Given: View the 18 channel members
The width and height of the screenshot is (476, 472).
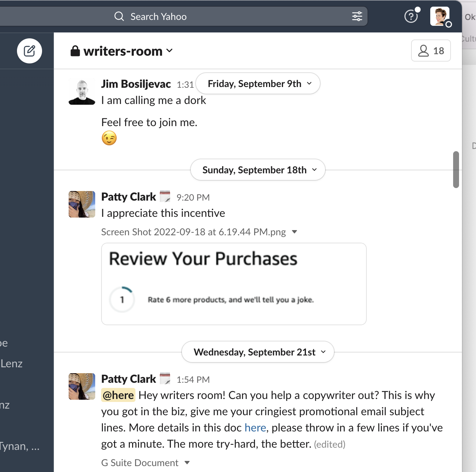Looking at the screenshot, I should click(x=431, y=51).
